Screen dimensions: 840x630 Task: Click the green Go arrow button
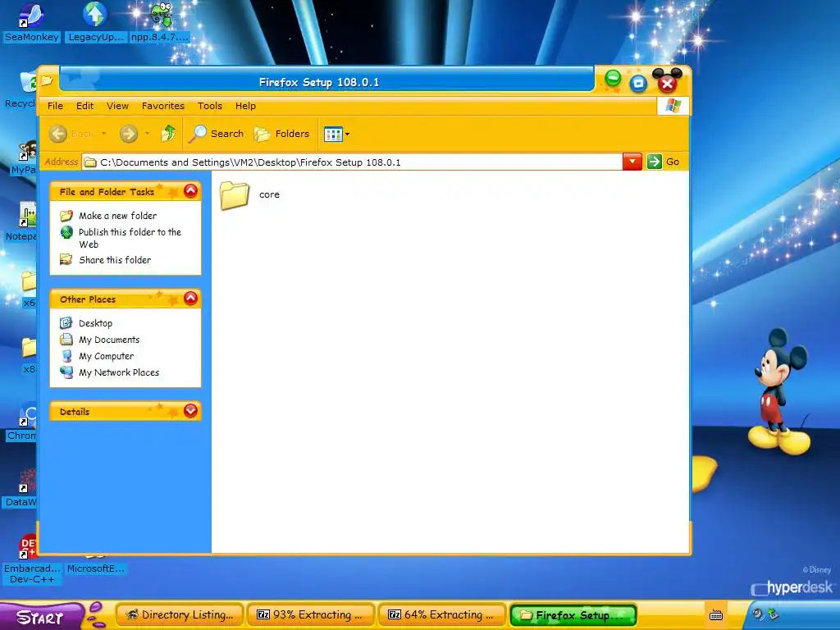click(654, 162)
